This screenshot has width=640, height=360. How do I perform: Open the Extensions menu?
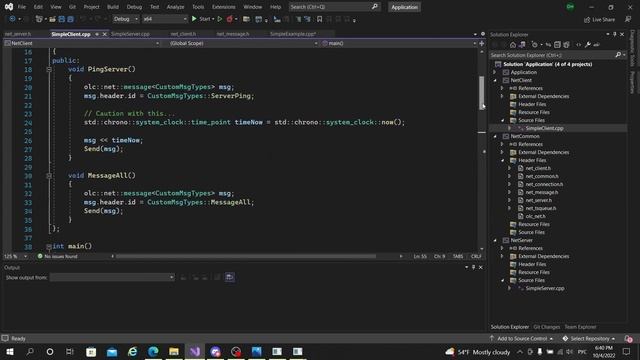coord(224,7)
